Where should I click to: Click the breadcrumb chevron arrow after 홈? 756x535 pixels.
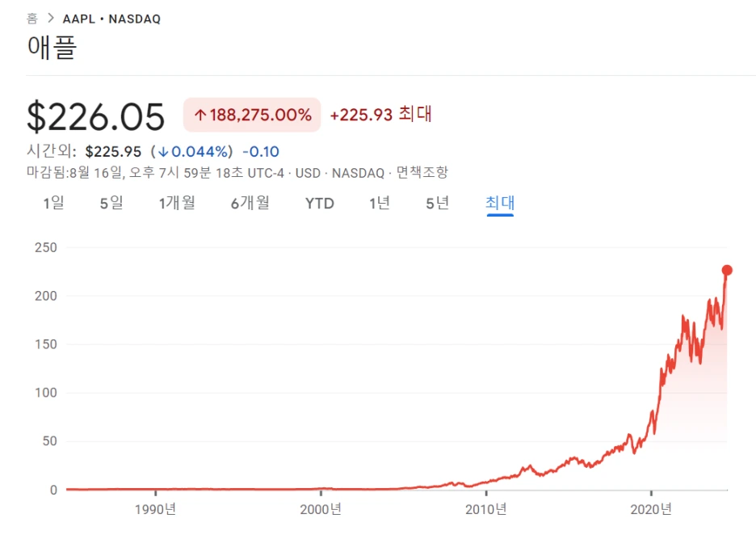pos(51,19)
